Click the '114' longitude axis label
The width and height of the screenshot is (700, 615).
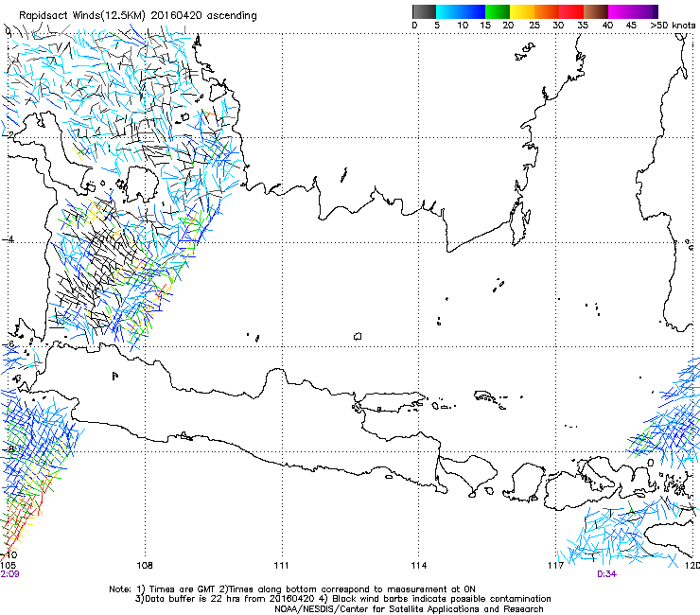[x=419, y=565]
